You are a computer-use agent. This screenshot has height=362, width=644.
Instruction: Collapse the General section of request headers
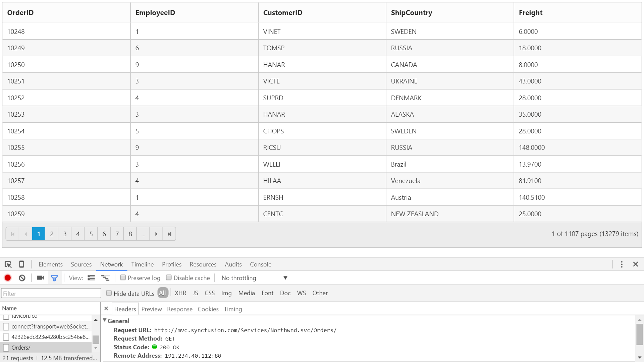[x=105, y=320]
